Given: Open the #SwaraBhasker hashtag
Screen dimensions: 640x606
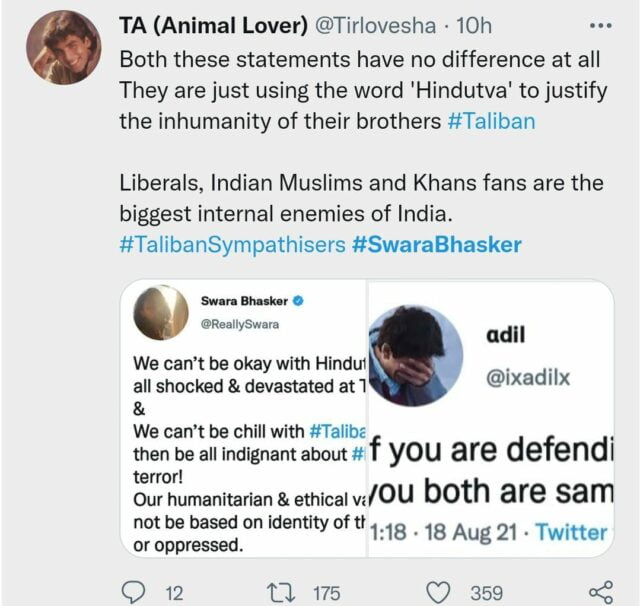Looking at the screenshot, I should (436, 246).
